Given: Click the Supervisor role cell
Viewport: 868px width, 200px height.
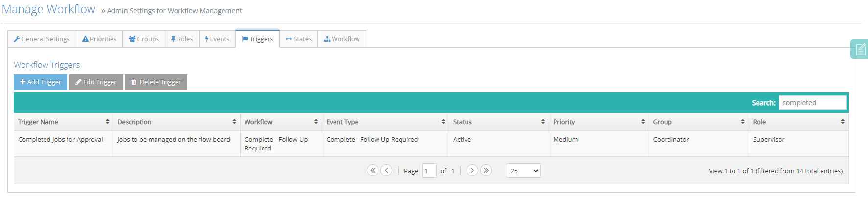Looking at the screenshot, I should [x=799, y=144].
